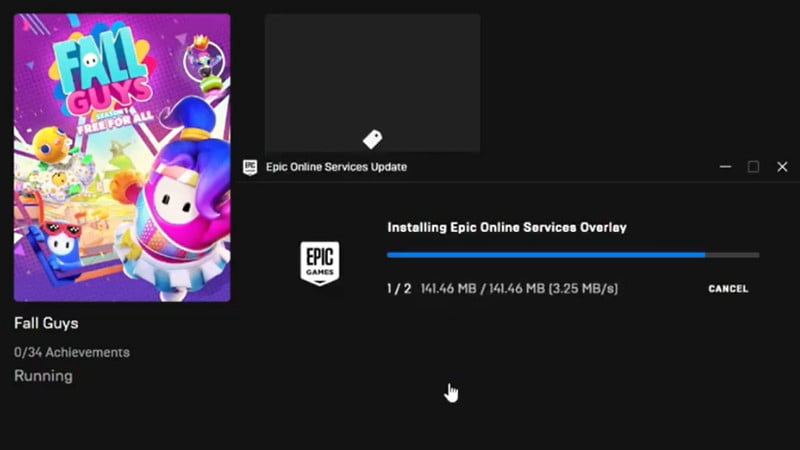Click the 'Epic Online Services Update' window title
800x450 pixels.
[x=336, y=167]
